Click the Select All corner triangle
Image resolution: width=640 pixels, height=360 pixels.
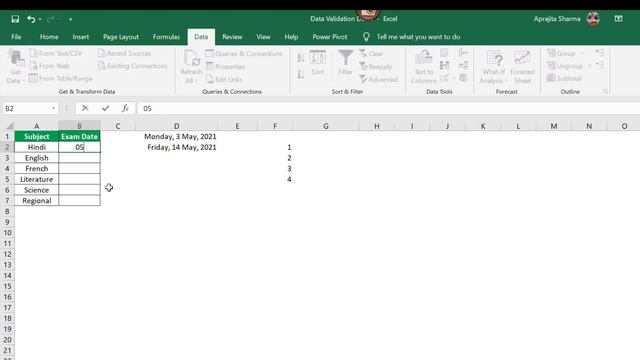click(9, 126)
